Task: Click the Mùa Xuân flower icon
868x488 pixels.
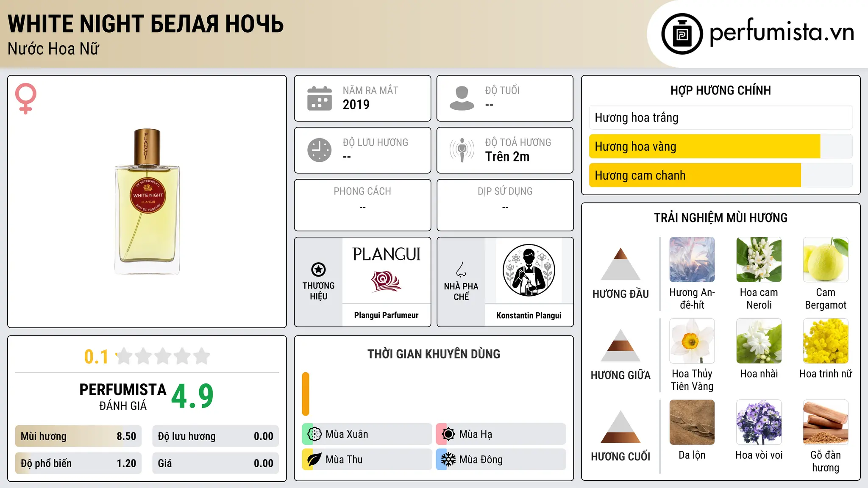Action: [x=314, y=434]
